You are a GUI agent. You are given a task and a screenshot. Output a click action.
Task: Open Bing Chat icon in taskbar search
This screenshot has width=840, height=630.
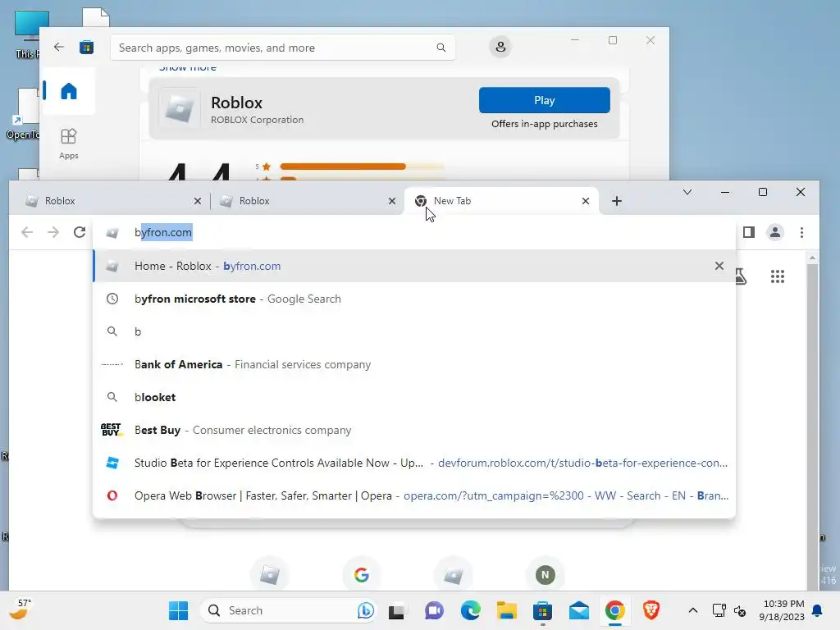click(x=365, y=610)
